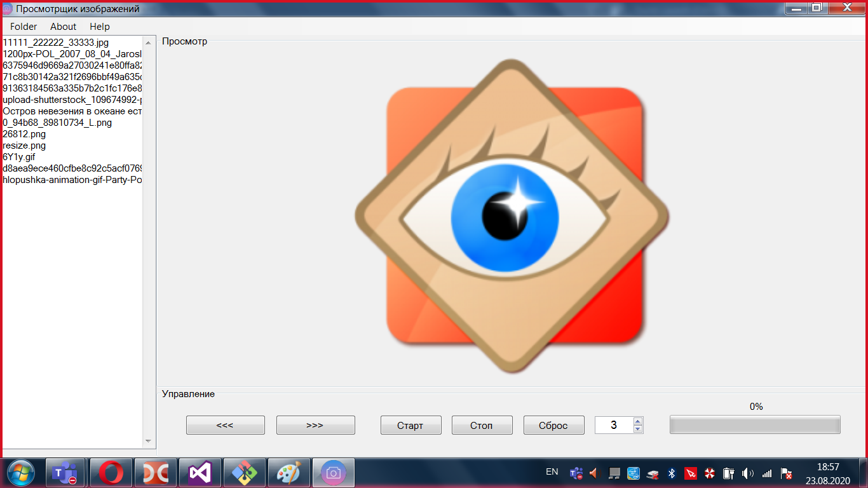Click the Bluetooth icon in the system tray
Viewport: 868px width, 488px height.
point(672,473)
